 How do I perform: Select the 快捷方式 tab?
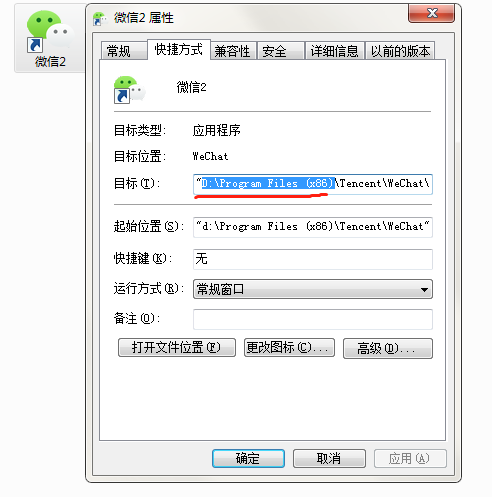[179, 50]
